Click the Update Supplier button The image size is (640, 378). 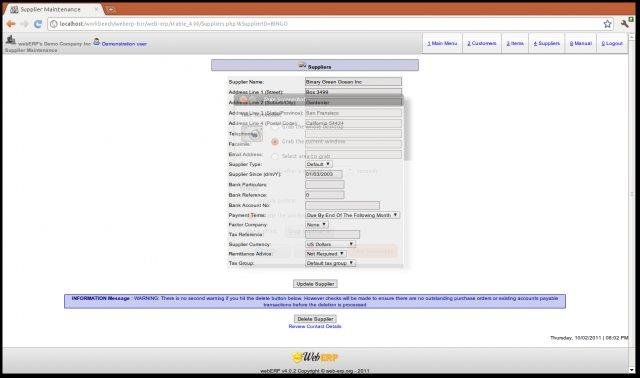coord(315,284)
